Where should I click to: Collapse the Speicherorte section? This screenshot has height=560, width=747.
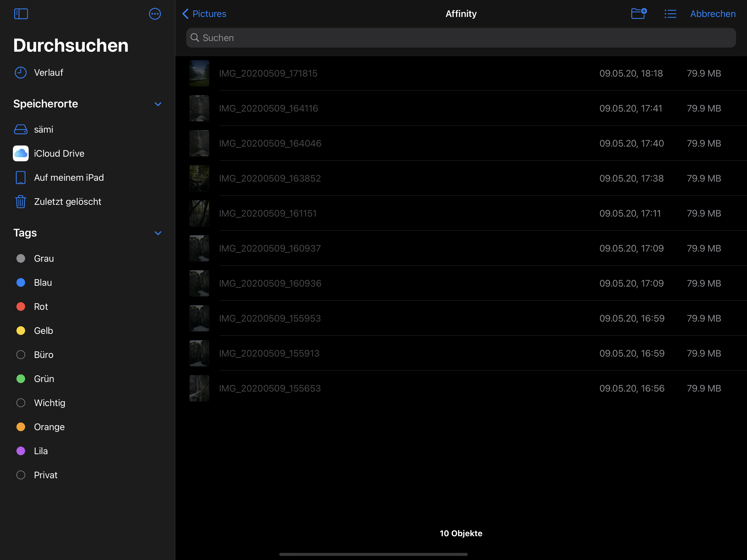[x=158, y=104]
